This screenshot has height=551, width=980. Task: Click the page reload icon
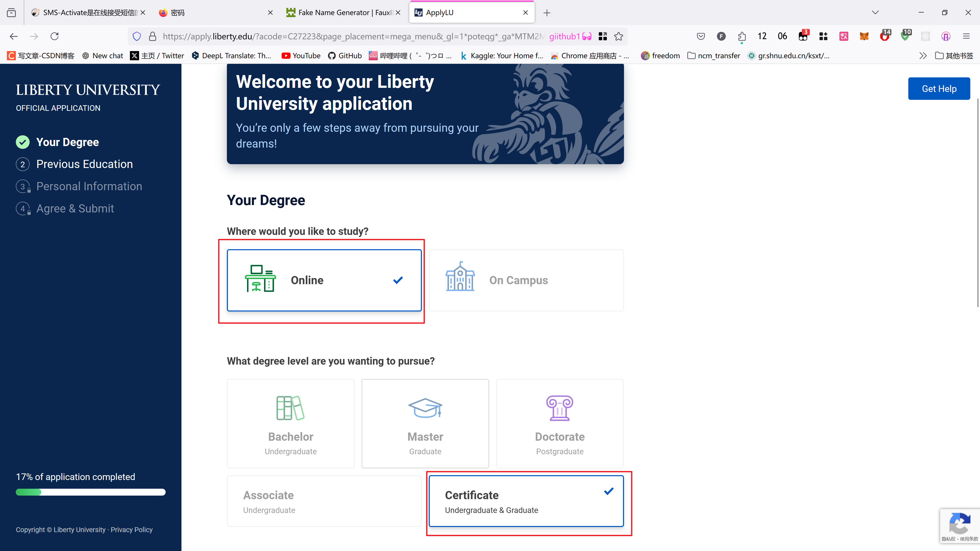(x=54, y=36)
